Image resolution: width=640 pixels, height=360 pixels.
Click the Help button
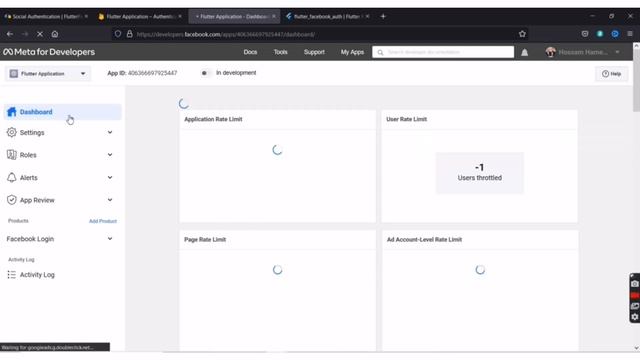[611, 74]
